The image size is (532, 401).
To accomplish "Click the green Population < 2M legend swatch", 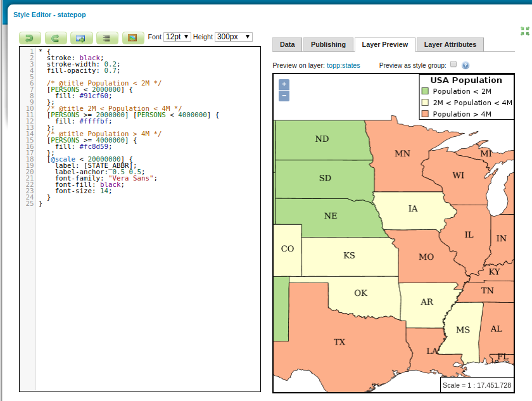I will (x=426, y=91).
